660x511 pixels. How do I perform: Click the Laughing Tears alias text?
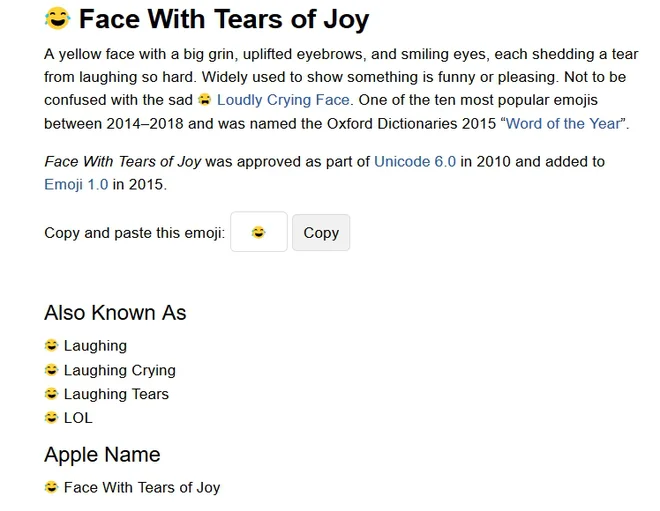(116, 394)
